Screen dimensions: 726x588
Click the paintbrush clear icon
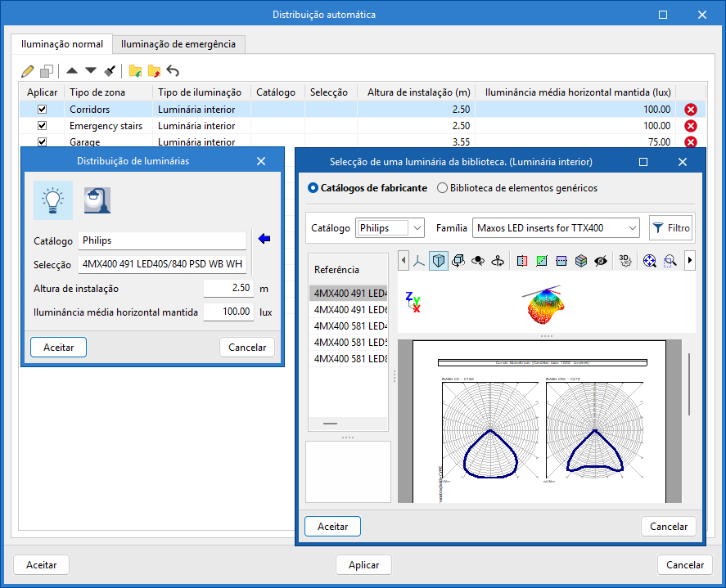click(110, 71)
